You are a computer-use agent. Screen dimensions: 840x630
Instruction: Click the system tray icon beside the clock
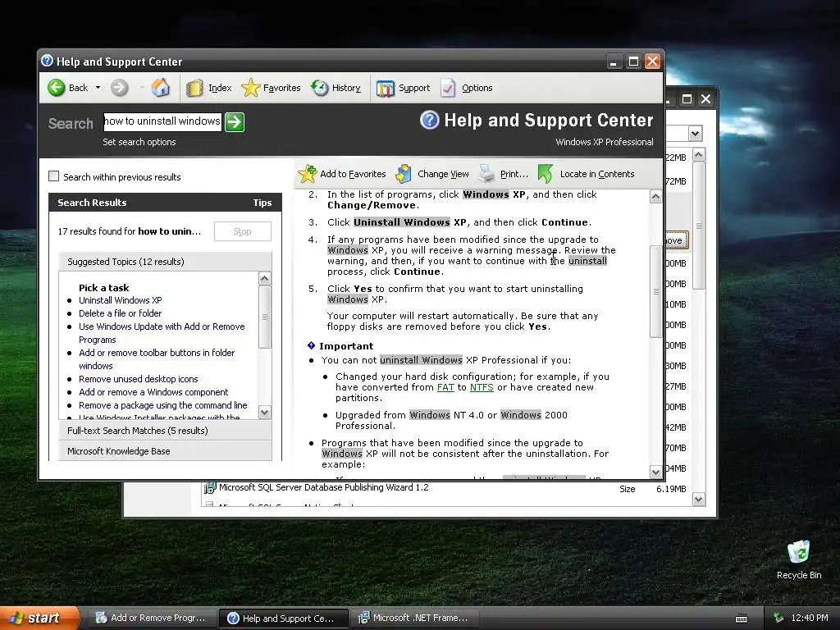coord(779,618)
